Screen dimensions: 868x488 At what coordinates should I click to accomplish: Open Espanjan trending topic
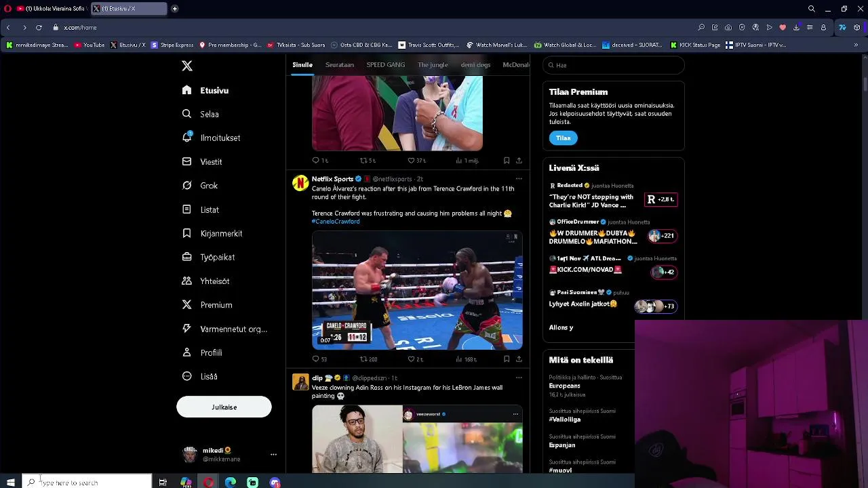point(562,445)
